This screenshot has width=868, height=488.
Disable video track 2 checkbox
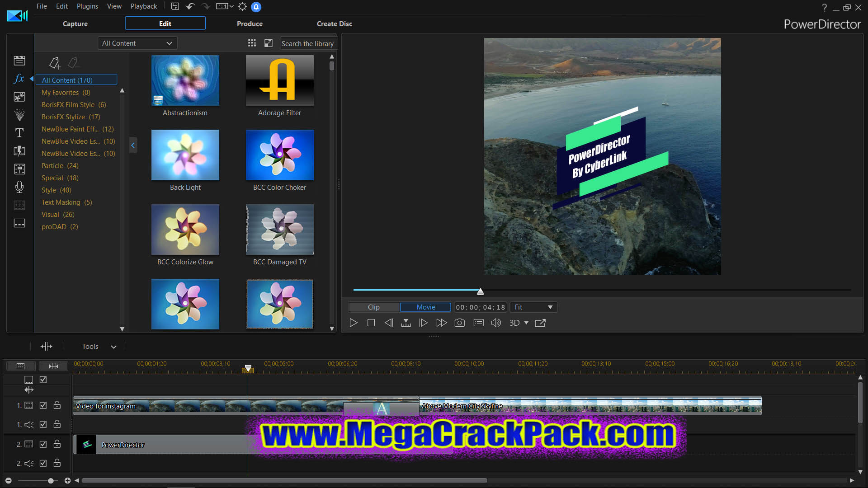(43, 444)
